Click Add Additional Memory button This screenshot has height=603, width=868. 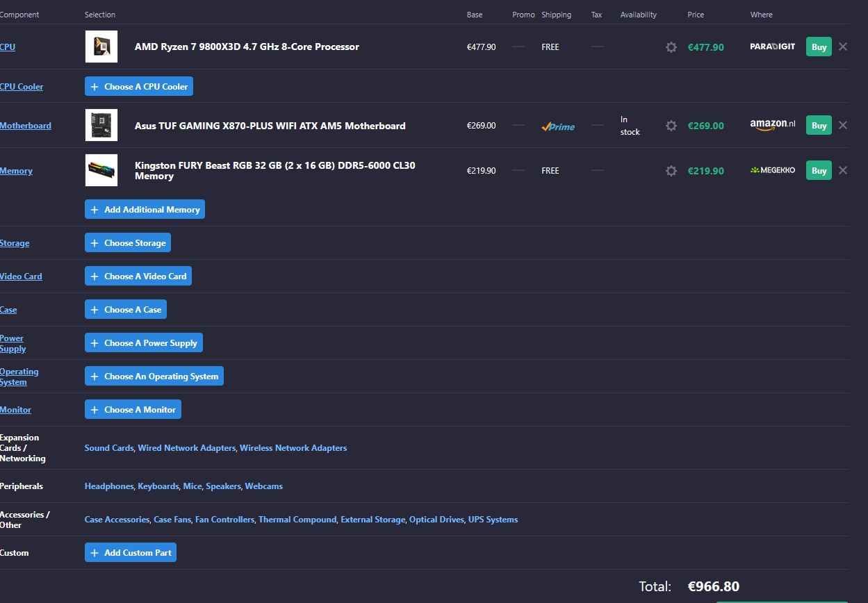(145, 209)
